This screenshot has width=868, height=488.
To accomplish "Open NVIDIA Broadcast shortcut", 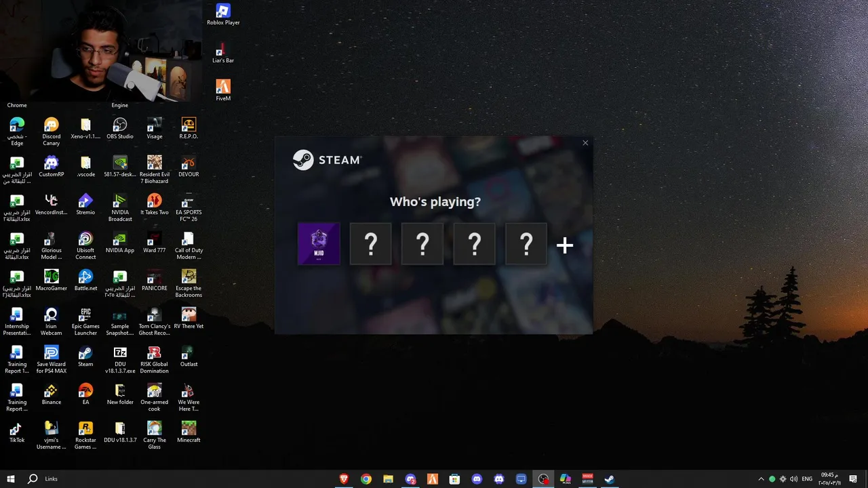I will pyautogui.click(x=120, y=207).
